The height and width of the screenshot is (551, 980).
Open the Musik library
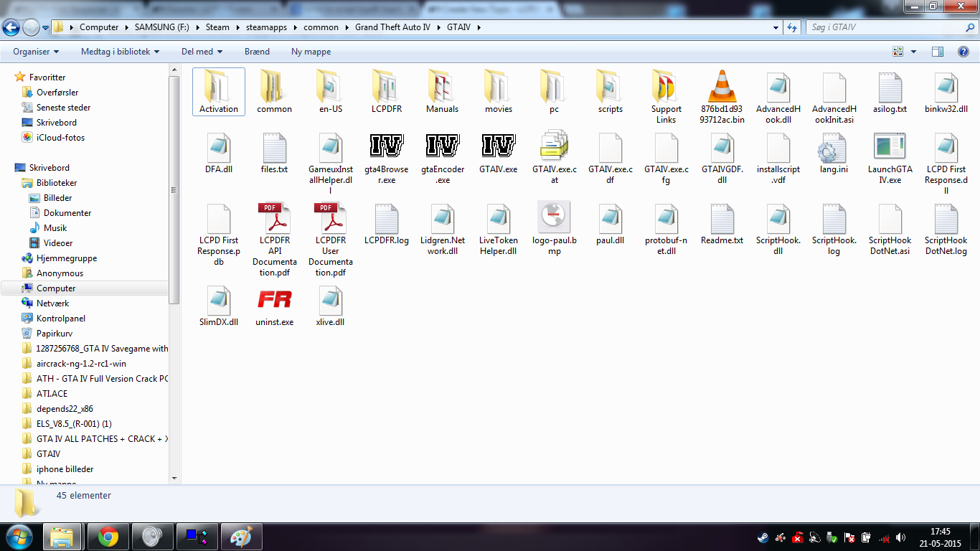click(x=55, y=228)
